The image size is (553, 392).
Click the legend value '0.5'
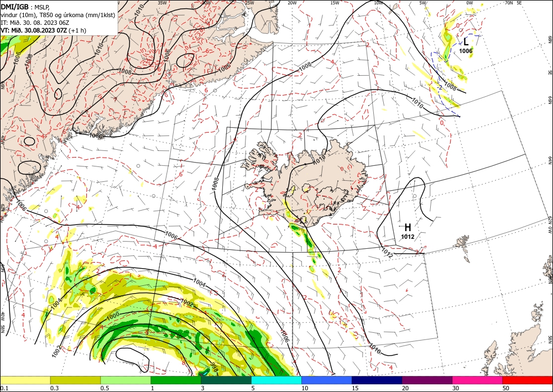[x=105, y=388]
